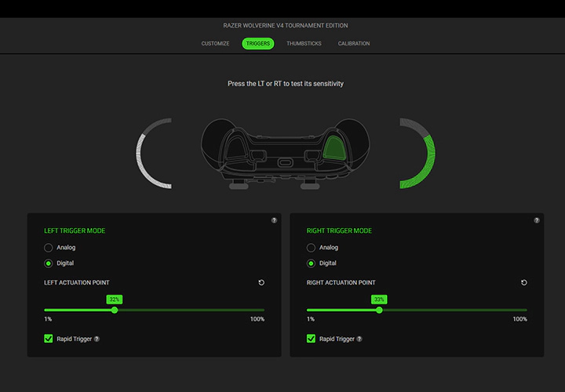Click Razer Wolverine V4 Tournament Edition title

pos(286,26)
